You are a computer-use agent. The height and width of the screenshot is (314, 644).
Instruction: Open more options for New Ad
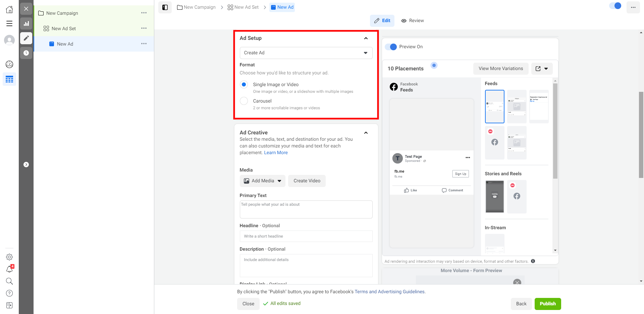tap(144, 44)
